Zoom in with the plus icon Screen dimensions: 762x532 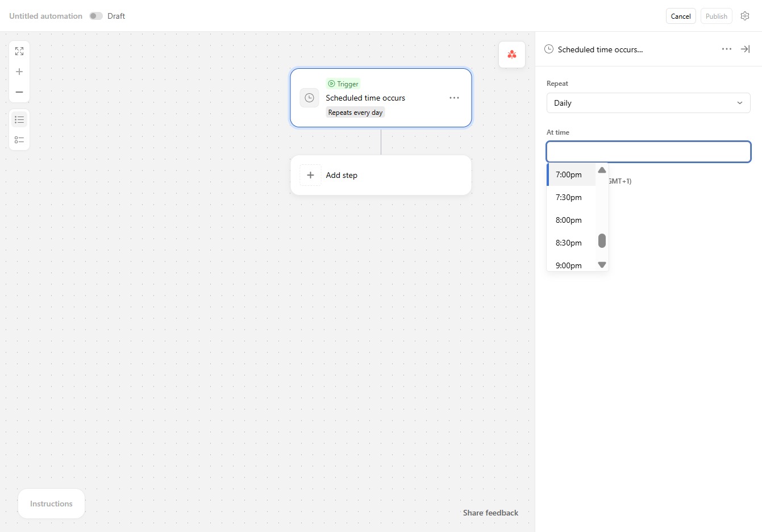tap(19, 72)
